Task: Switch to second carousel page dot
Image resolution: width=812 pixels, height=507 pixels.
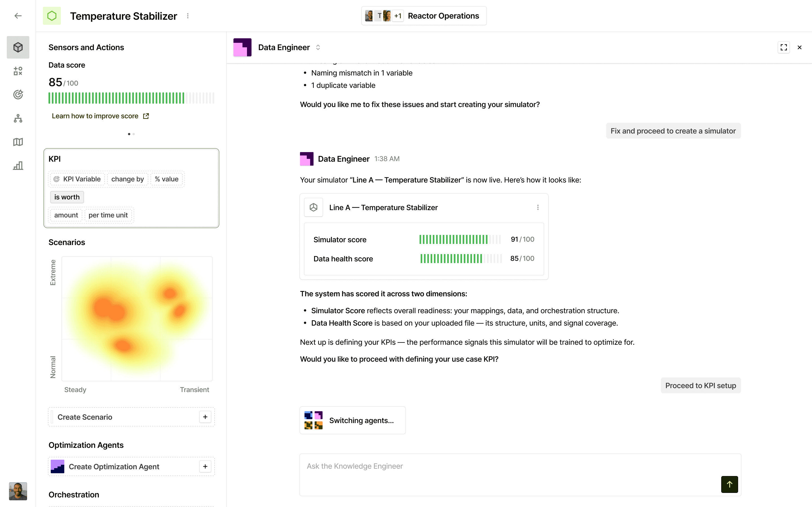Action: coord(134,134)
